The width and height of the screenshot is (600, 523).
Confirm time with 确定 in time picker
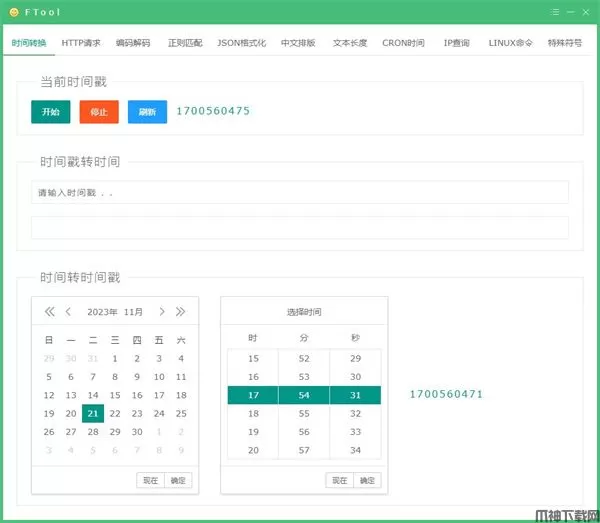click(x=367, y=481)
